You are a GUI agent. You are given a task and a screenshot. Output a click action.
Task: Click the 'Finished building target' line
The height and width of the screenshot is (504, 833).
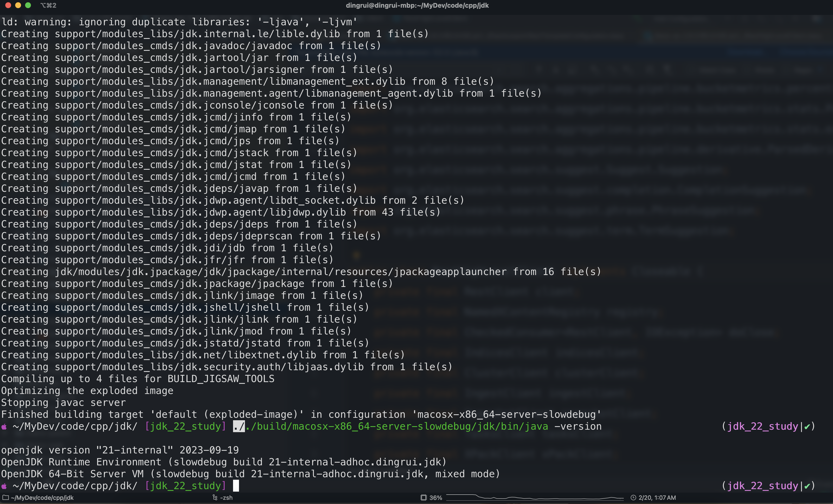301,415
